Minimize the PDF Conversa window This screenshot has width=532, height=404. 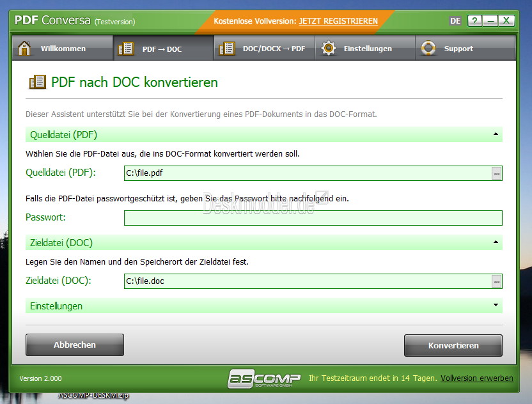pyautogui.click(x=490, y=20)
